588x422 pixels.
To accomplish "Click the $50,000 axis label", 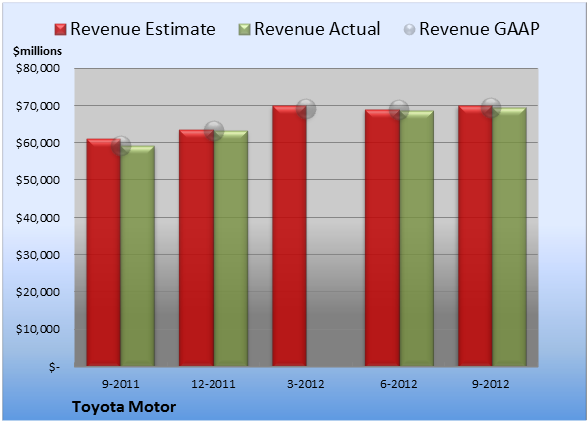I will (x=38, y=180).
